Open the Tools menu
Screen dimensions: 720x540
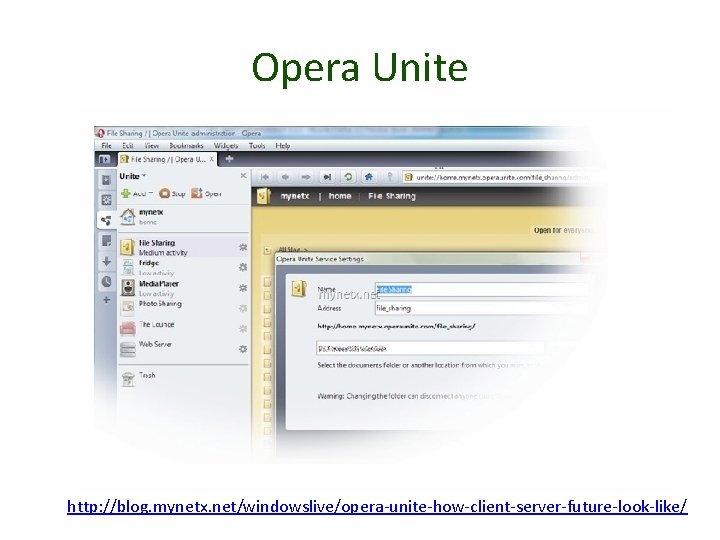[x=257, y=146]
